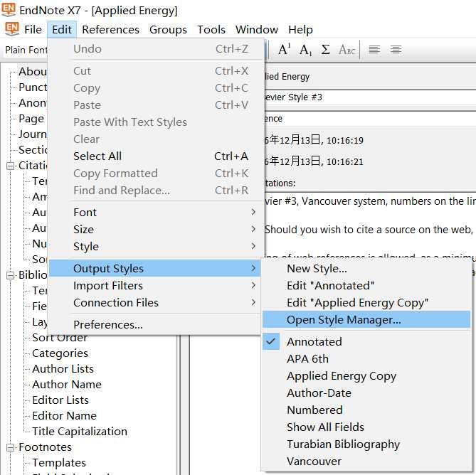Image resolution: width=476 pixels, height=475 pixels.
Task: Open the Groups menu
Action: click(168, 29)
